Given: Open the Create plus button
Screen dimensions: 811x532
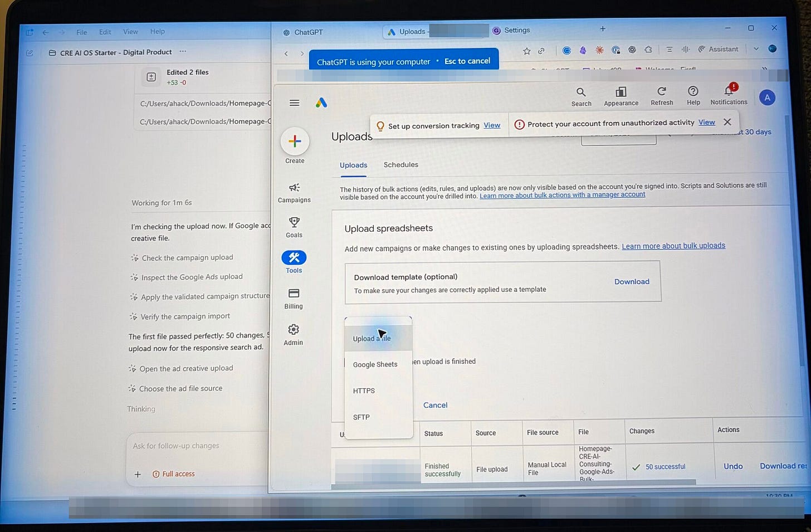Looking at the screenshot, I should pyautogui.click(x=295, y=141).
